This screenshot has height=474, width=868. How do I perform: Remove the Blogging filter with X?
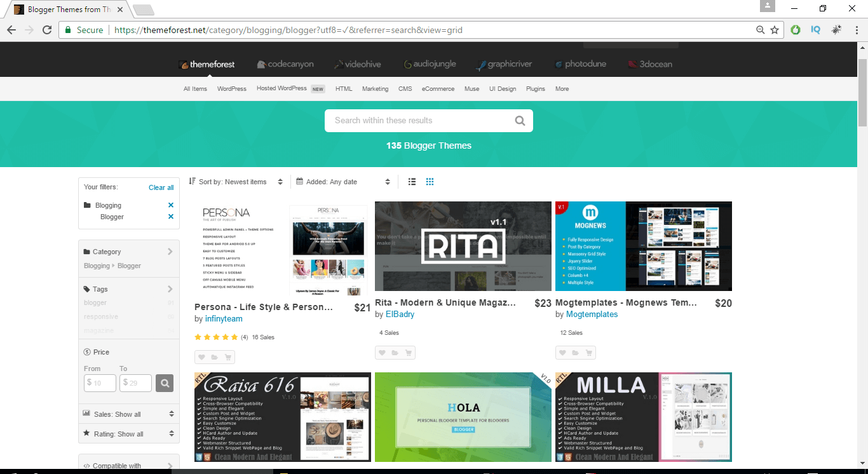coord(170,205)
